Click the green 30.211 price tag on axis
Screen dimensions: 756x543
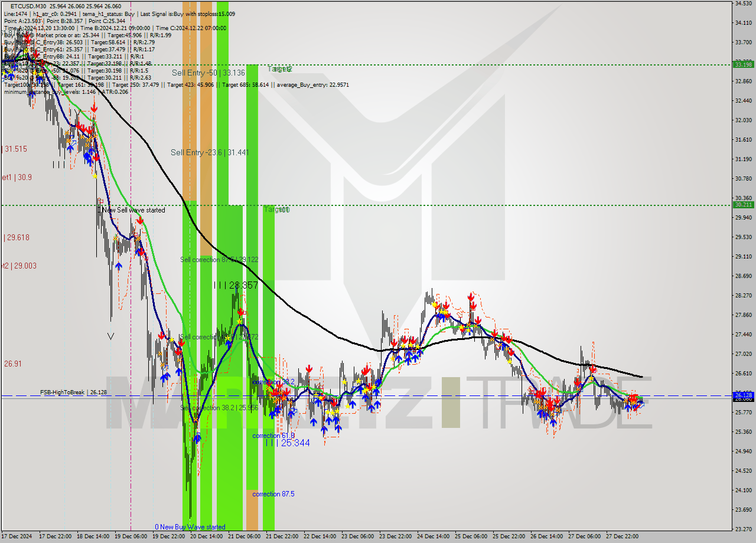point(743,205)
